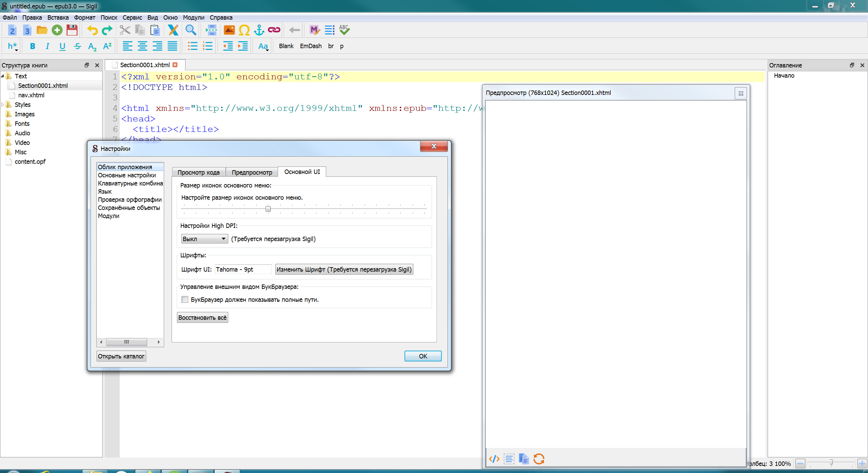The image size is (868, 473).
Task: Open Find and Replace magnifier icon
Action: click(191, 30)
